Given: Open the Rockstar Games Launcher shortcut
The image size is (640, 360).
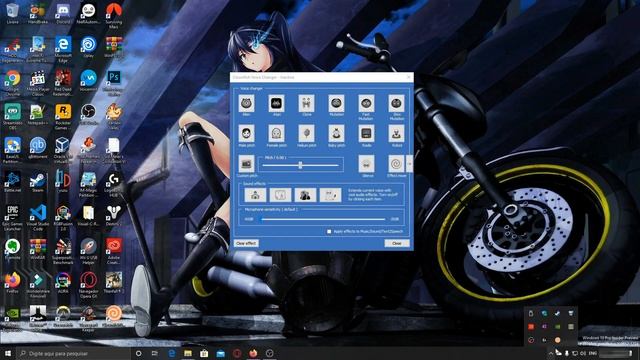Looking at the screenshot, I should pyautogui.click(x=63, y=115).
